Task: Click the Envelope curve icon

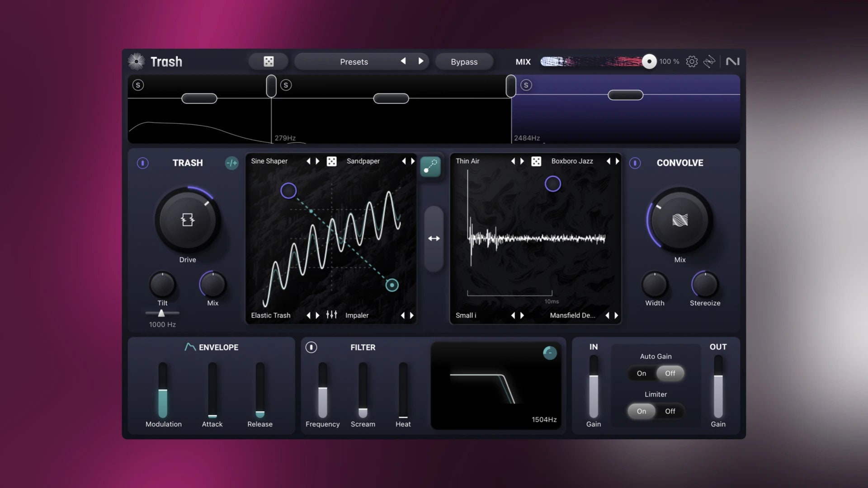Action: [x=190, y=347]
